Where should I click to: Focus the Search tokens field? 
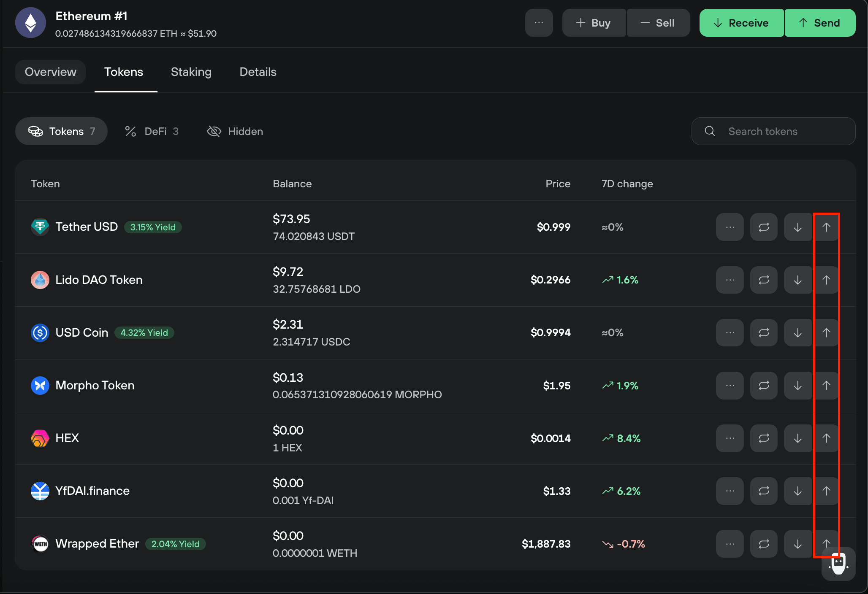(773, 131)
